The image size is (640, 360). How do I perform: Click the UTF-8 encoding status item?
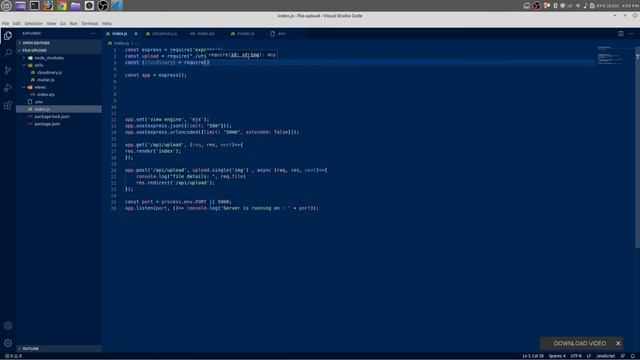pos(576,356)
